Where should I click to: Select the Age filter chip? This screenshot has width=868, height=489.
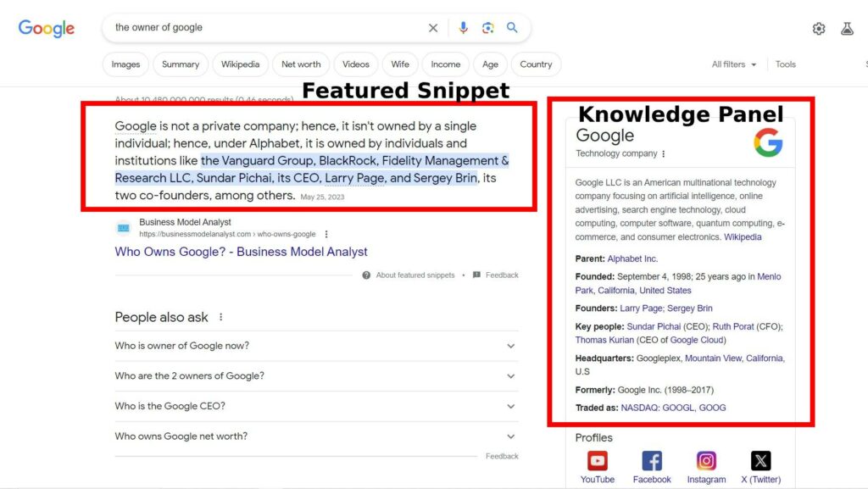[x=490, y=64]
